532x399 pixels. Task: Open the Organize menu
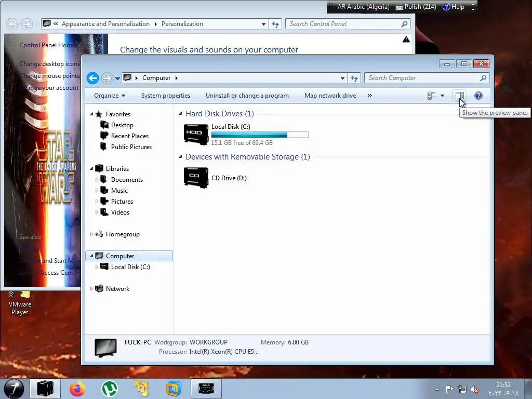(x=110, y=96)
